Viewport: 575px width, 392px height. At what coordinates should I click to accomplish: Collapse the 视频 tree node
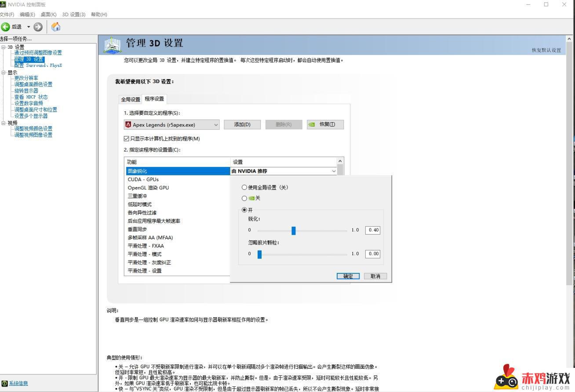(x=4, y=123)
